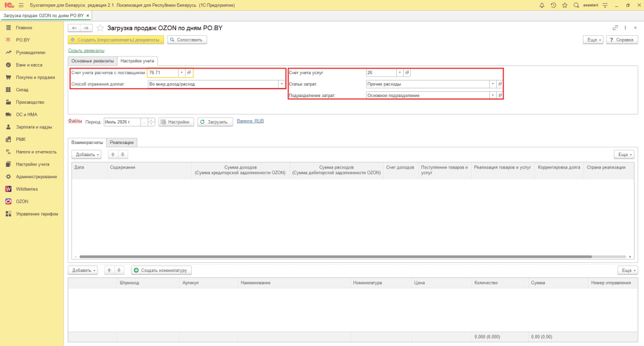
Task: Open Добавить dropdown in lower table
Action: (x=83, y=271)
